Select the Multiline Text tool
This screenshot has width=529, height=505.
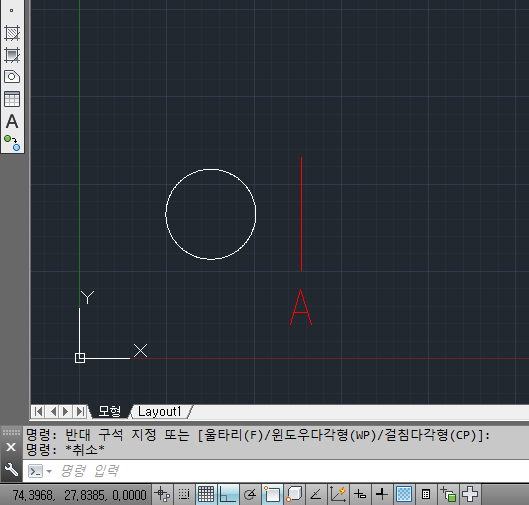point(12,121)
